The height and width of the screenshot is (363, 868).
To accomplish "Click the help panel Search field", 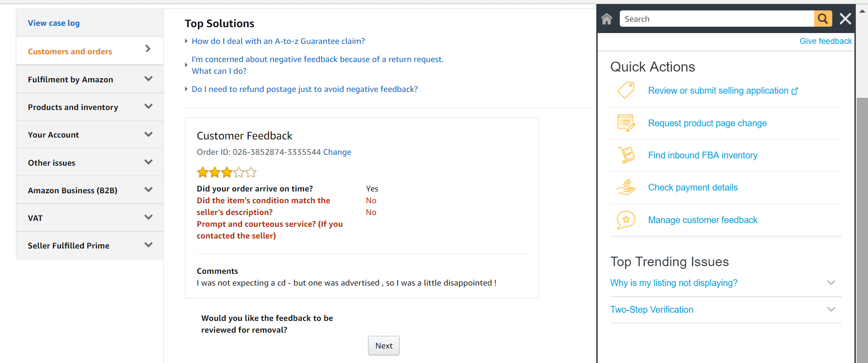I will (717, 19).
